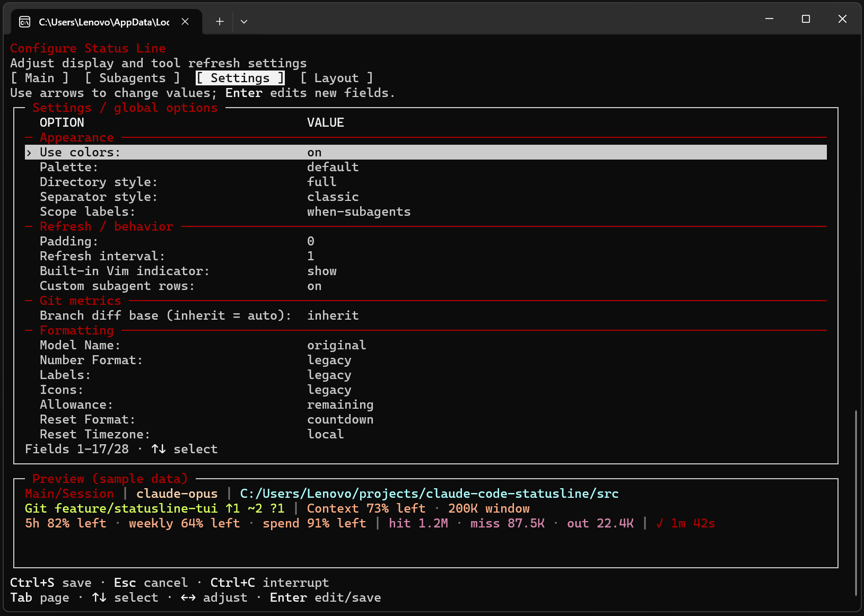Select Built-in Vim indicator option
864x616 pixels.
pos(125,271)
